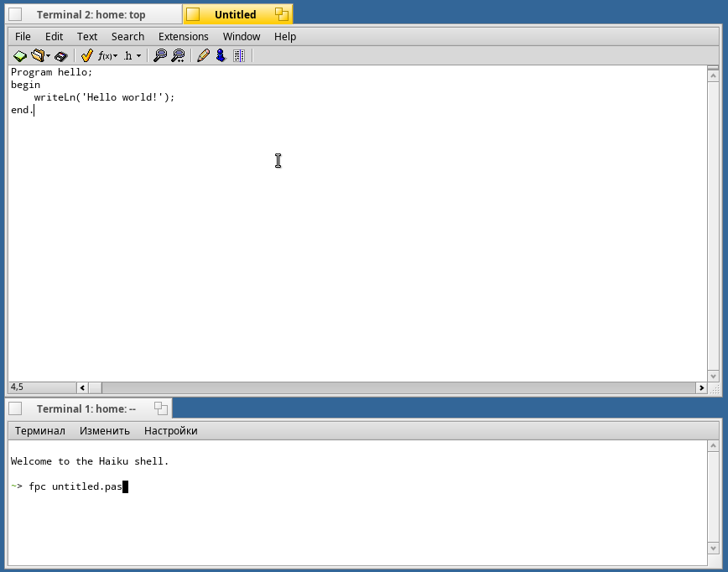Open the Edit menu
This screenshot has width=728, height=572.
click(54, 37)
